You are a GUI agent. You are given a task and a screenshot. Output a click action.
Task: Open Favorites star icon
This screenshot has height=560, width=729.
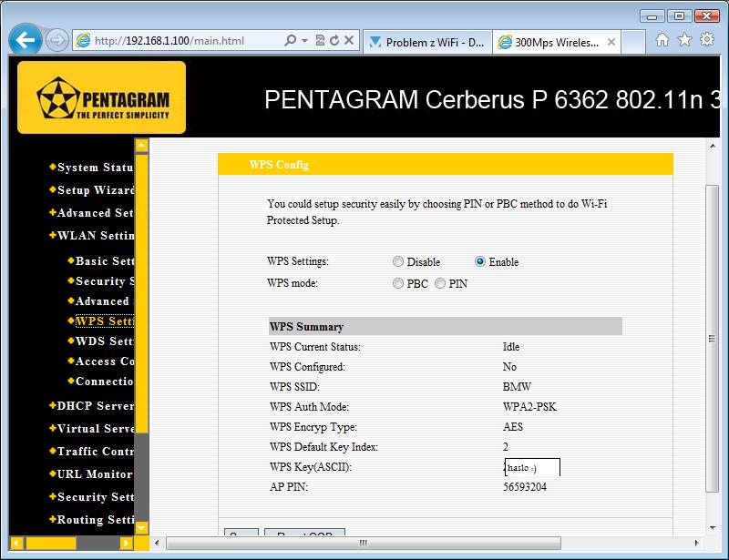pos(685,40)
